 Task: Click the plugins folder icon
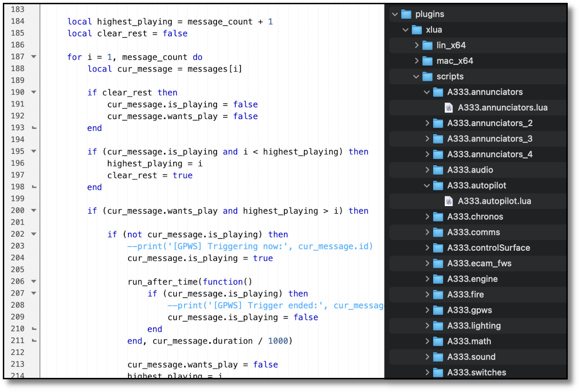point(406,14)
